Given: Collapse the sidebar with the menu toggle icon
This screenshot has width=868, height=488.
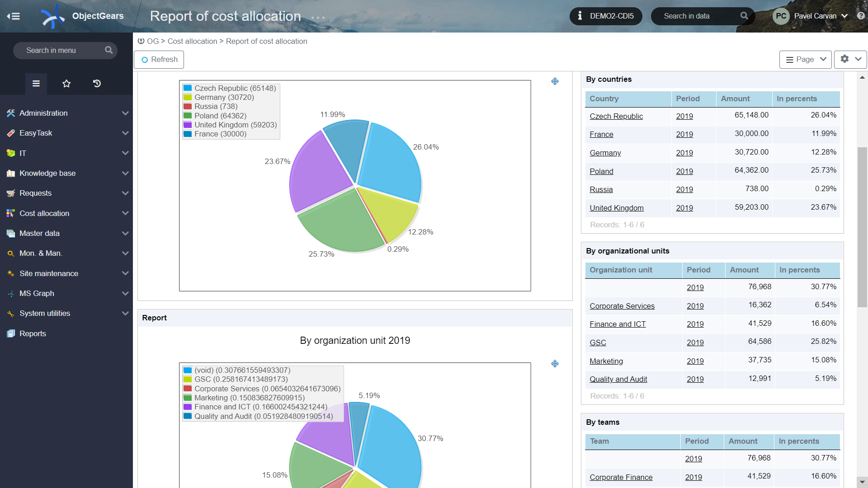Looking at the screenshot, I should [14, 16].
